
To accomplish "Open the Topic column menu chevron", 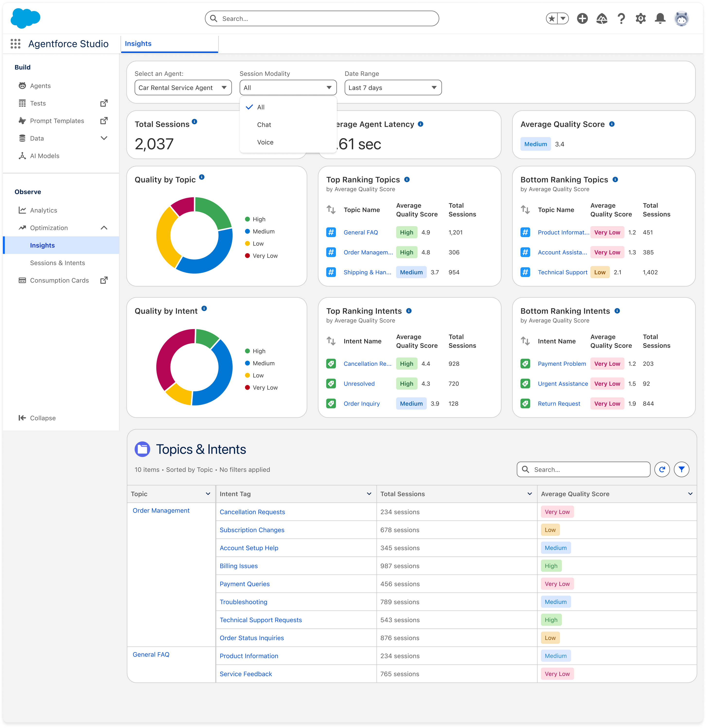I will [x=208, y=494].
